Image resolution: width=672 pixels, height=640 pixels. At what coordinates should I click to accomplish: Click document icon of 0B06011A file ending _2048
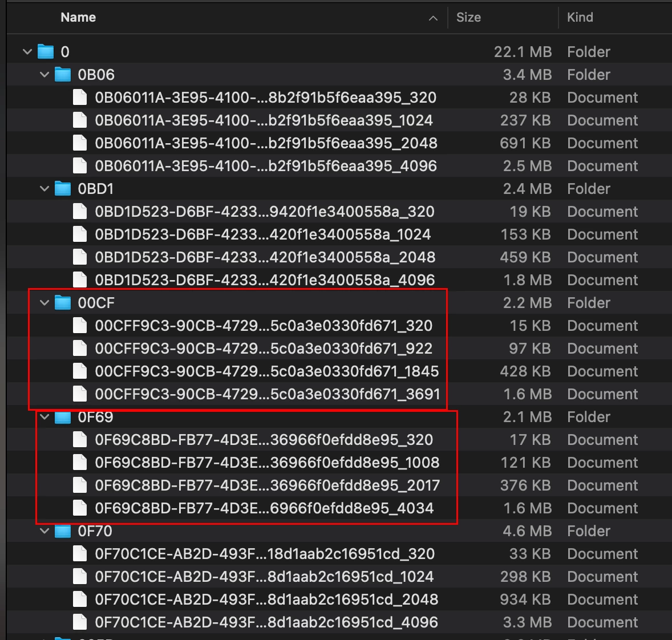pyautogui.click(x=80, y=143)
